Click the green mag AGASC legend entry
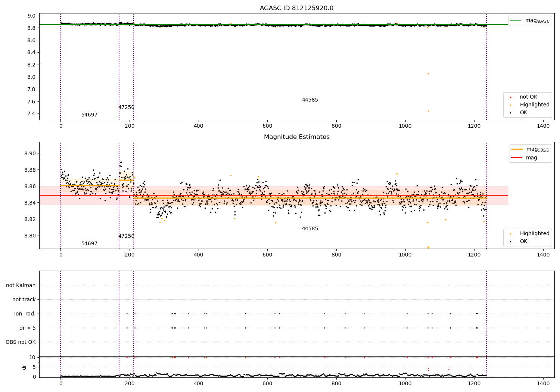Image resolution: width=560 pixels, height=392 pixels. (x=530, y=21)
